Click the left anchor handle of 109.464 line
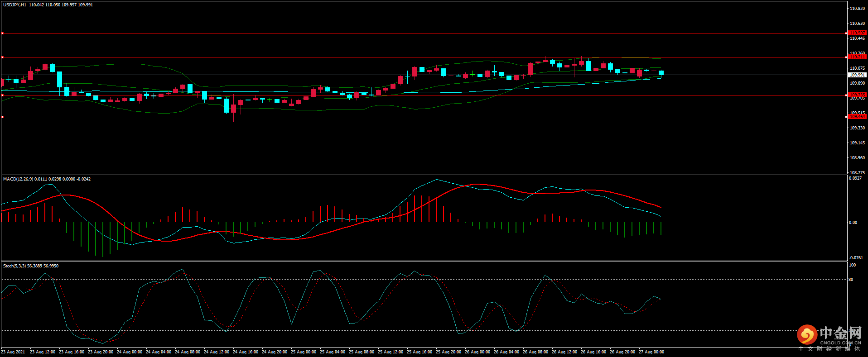Image resolution: width=868 pixels, height=357 pixels. (x=2, y=117)
